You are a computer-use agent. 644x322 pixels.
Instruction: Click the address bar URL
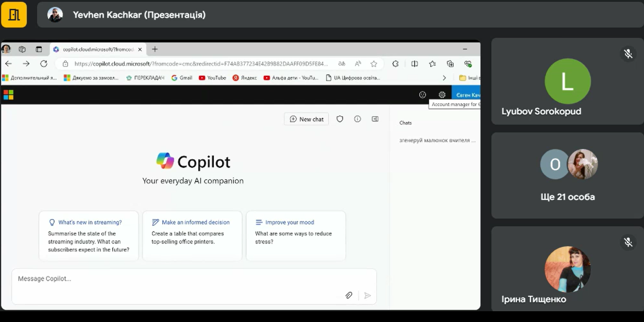pyautogui.click(x=201, y=64)
